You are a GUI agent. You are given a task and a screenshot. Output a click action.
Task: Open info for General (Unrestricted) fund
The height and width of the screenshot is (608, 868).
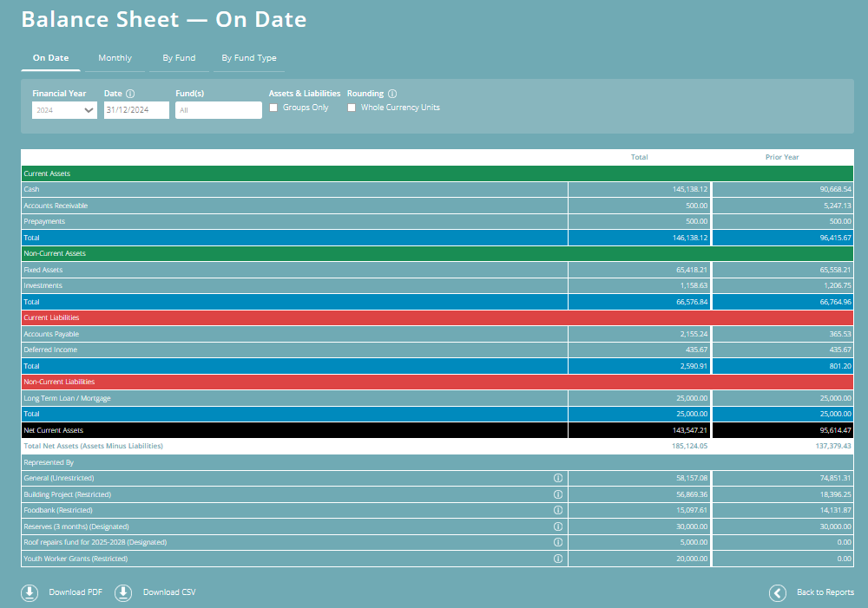point(558,478)
